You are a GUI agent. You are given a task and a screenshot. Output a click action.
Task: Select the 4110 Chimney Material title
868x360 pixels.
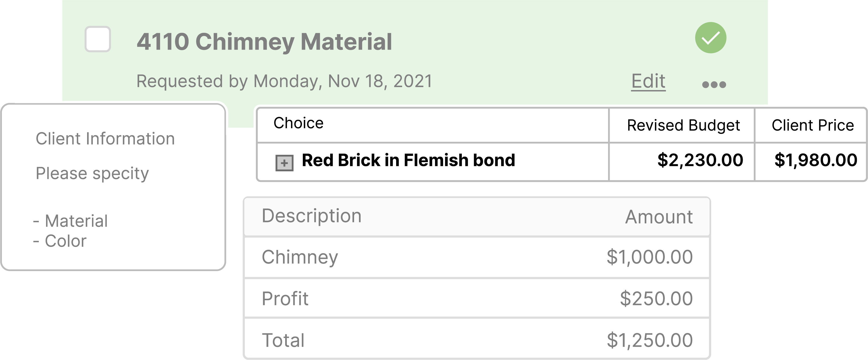(264, 42)
